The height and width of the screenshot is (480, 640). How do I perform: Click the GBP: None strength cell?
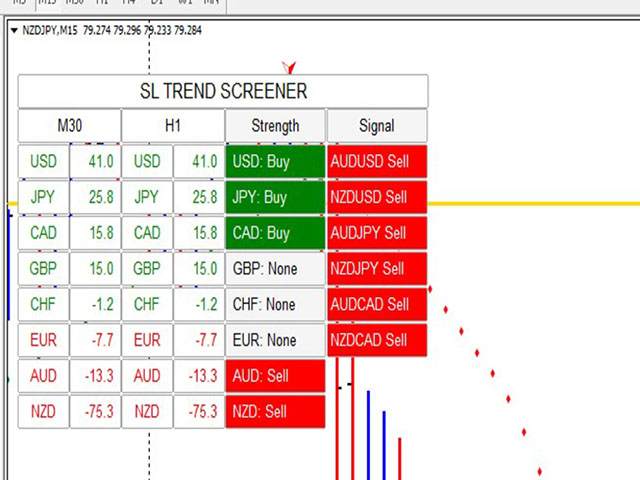(x=275, y=269)
